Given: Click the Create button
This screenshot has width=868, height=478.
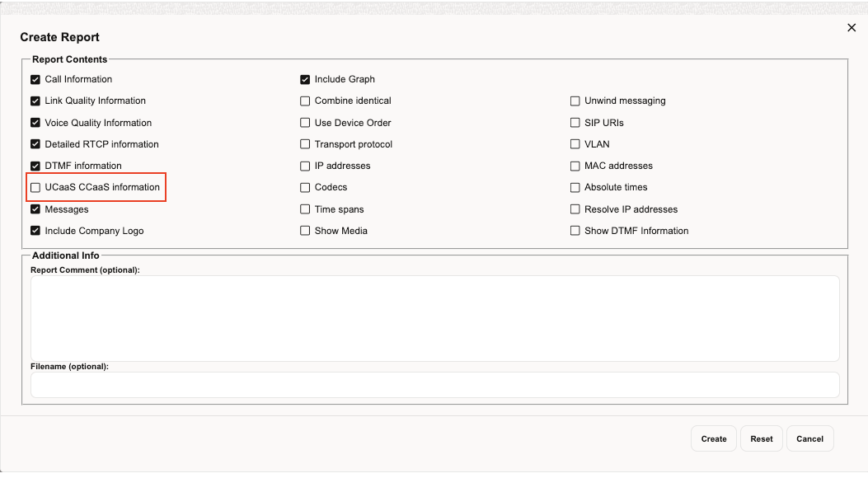Looking at the screenshot, I should 713,438.
